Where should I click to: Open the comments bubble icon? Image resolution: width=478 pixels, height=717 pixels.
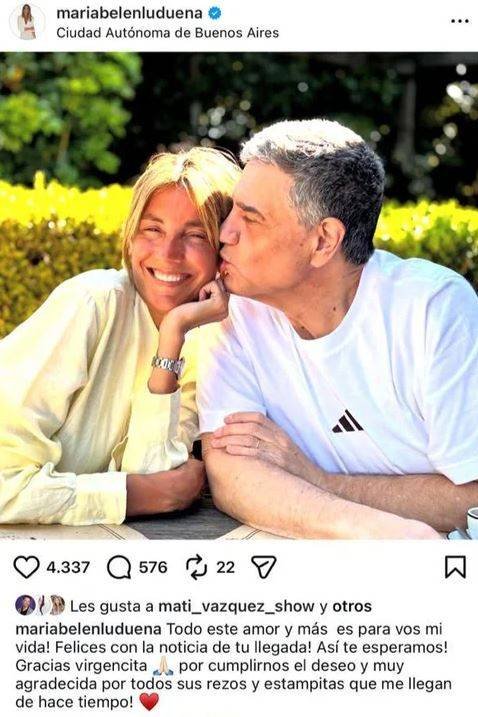tap(119, 567)
